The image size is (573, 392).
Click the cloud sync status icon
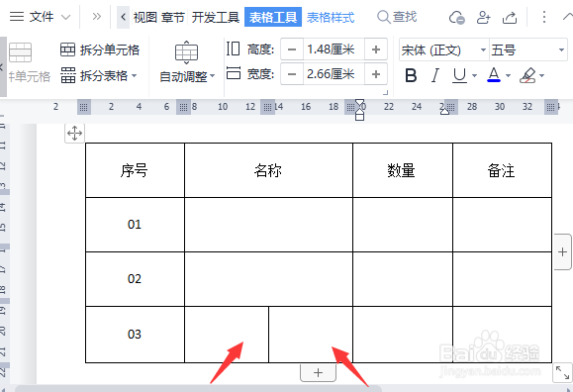(x=457, y=17)
